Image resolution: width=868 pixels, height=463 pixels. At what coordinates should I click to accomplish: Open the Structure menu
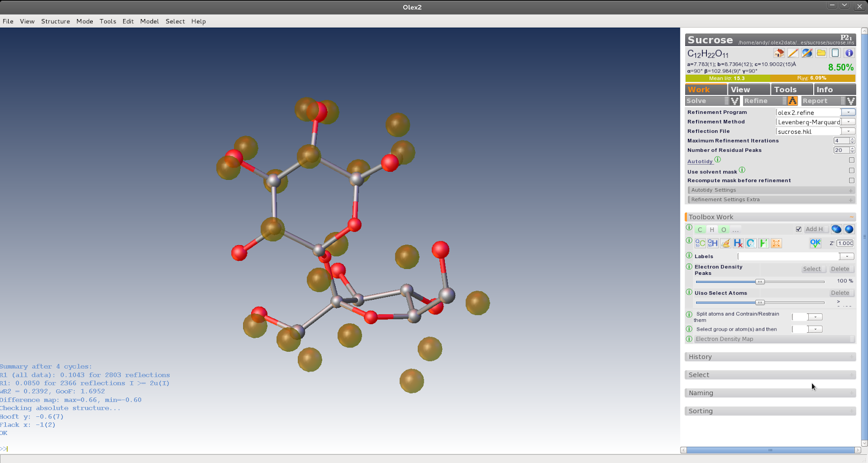point(55,21)
